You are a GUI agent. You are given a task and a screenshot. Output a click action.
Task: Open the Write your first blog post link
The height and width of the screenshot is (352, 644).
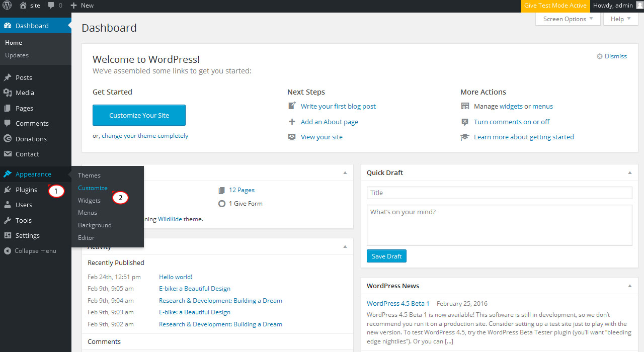coord(338,106)
